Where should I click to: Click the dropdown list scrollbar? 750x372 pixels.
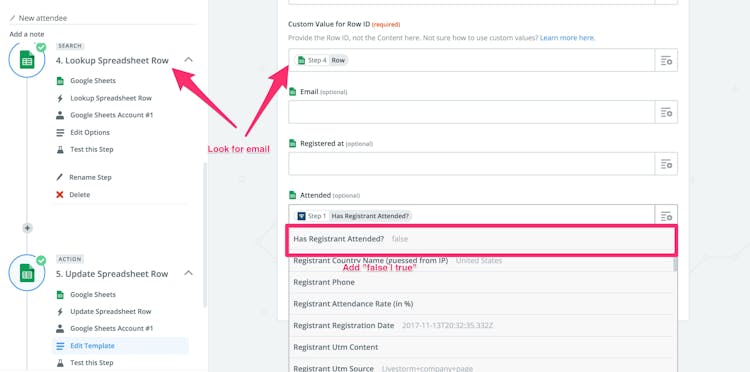[675, 264]
